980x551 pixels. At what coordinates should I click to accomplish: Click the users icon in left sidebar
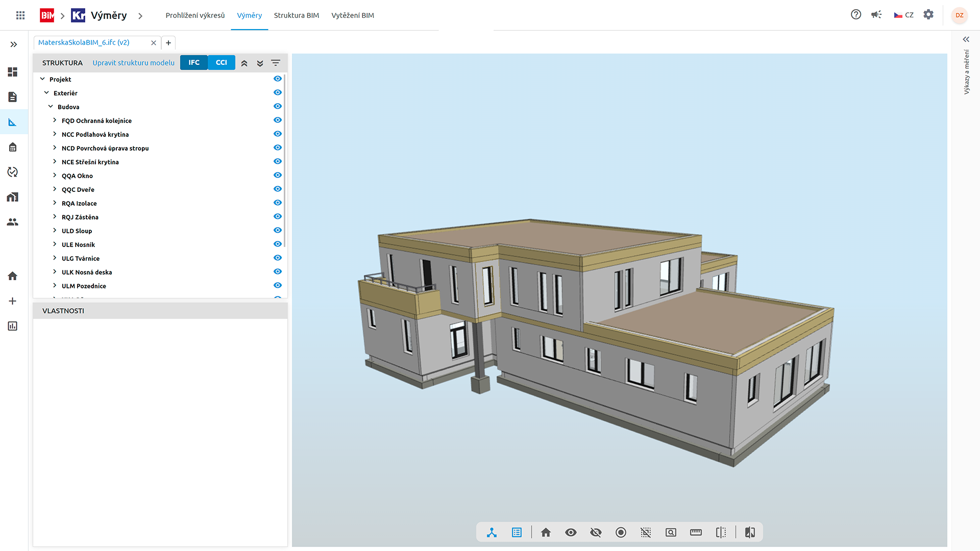(13, 222)
